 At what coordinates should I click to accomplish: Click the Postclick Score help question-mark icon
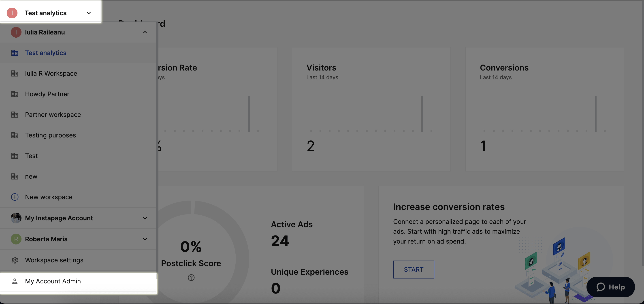191,278
